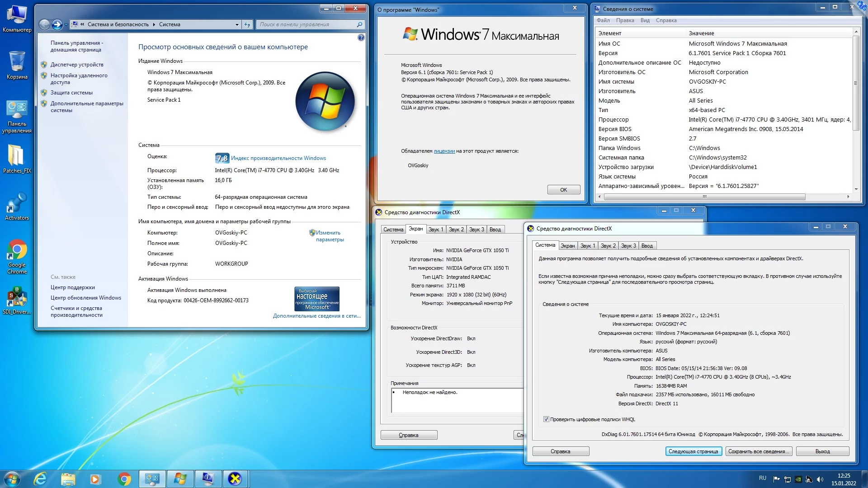Open Google Chrome desktop shortcut
Viewport: 868px width, 488px height.
point(17,250)
